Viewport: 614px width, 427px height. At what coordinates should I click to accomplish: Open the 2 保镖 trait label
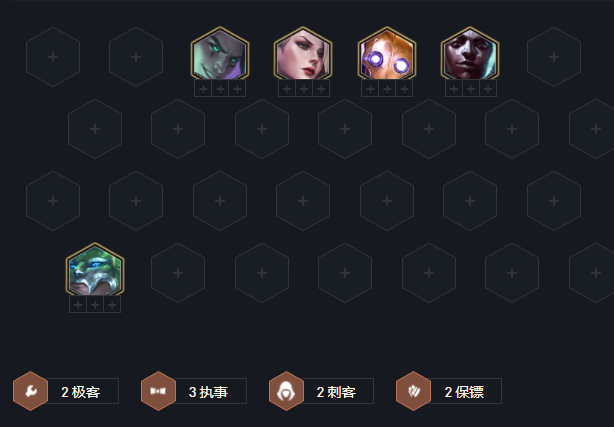pyautogui.click(x=464, y=391)
